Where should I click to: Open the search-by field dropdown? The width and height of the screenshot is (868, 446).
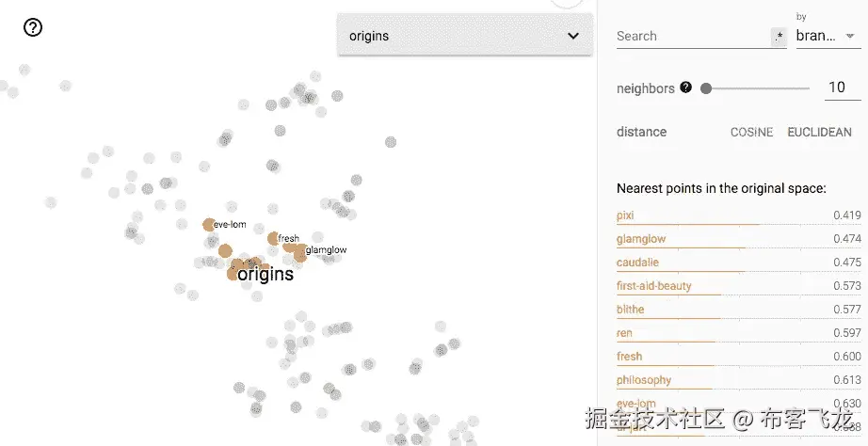tap(828, 37)
